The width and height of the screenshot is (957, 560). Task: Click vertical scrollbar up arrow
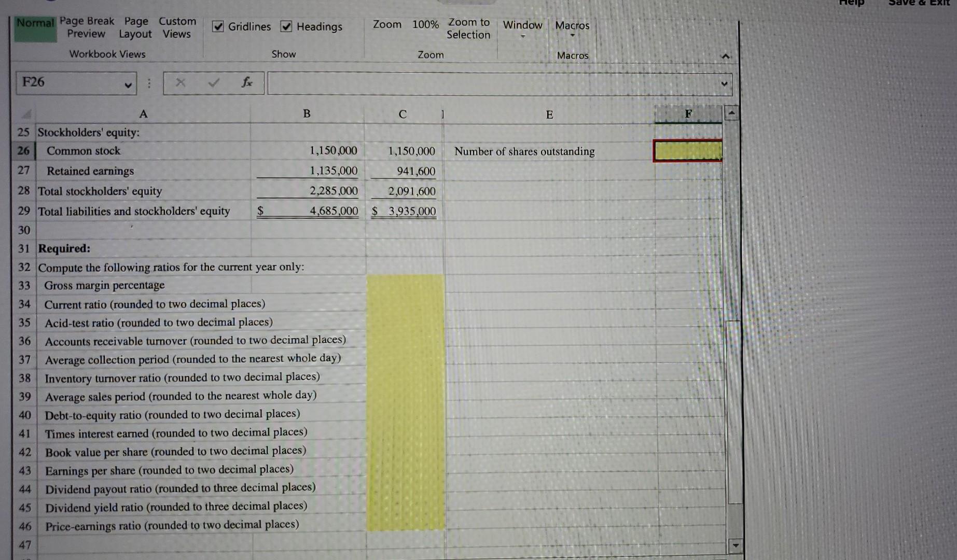coord(731,113)
